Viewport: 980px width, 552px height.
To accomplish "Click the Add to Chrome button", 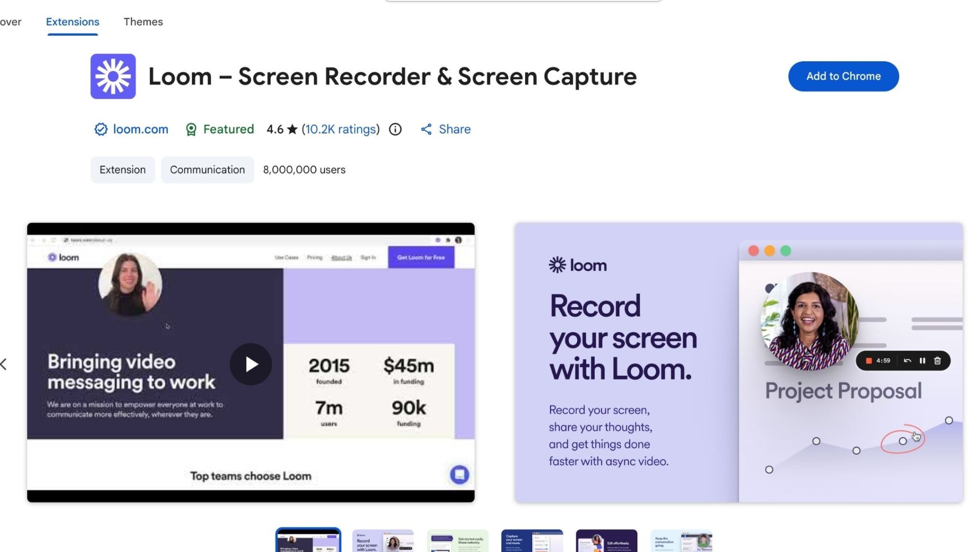I will 843,76.
